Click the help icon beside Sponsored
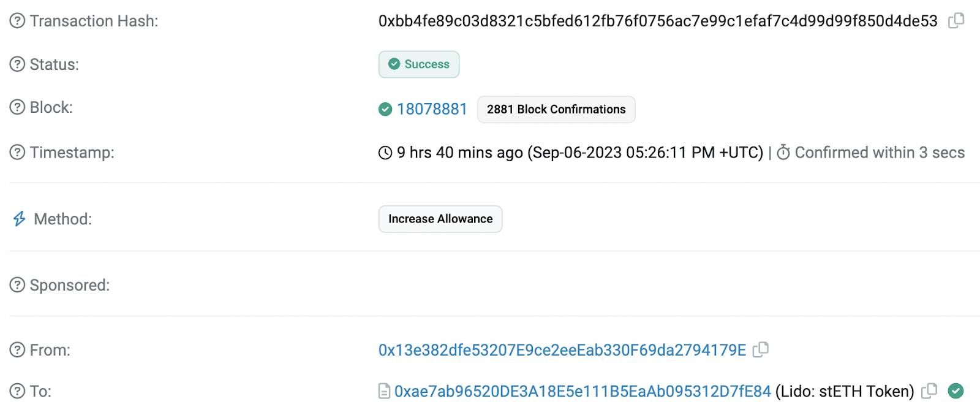This screenshot has height=415, width=980. point(17,285)
